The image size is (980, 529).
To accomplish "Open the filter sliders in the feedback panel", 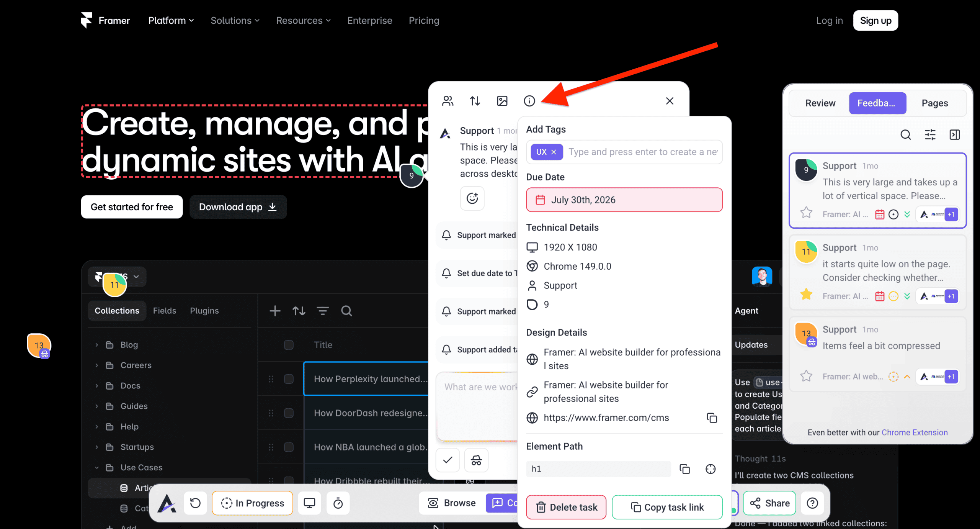I will tap(930, 135).
